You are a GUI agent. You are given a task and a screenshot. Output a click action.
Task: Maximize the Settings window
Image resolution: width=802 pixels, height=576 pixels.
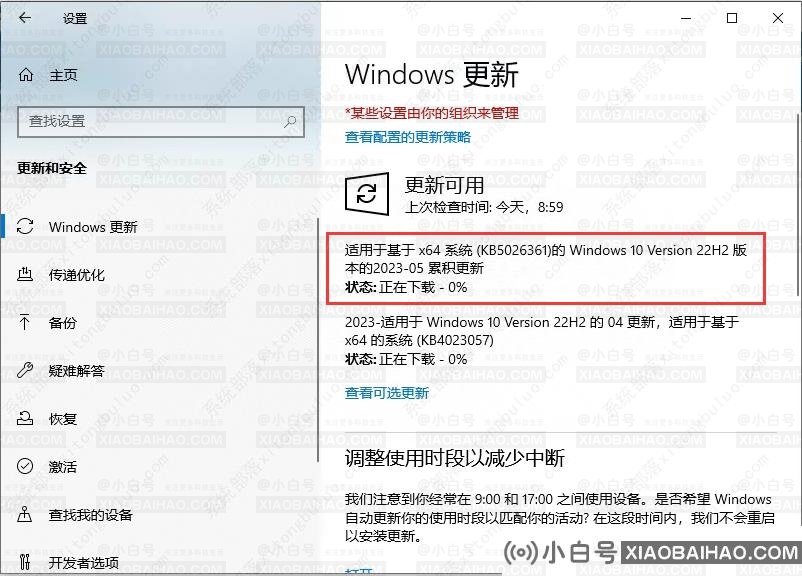[732, 18]
